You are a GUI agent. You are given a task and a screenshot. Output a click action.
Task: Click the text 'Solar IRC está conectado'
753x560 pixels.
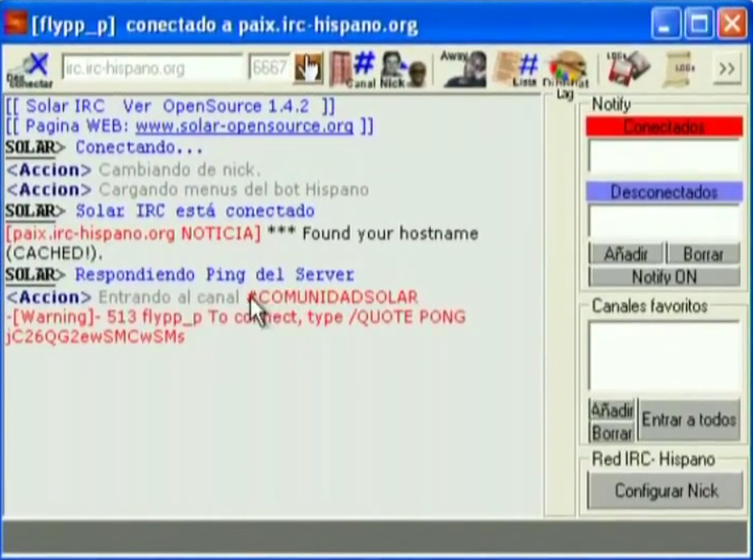[x=195, y=211]
